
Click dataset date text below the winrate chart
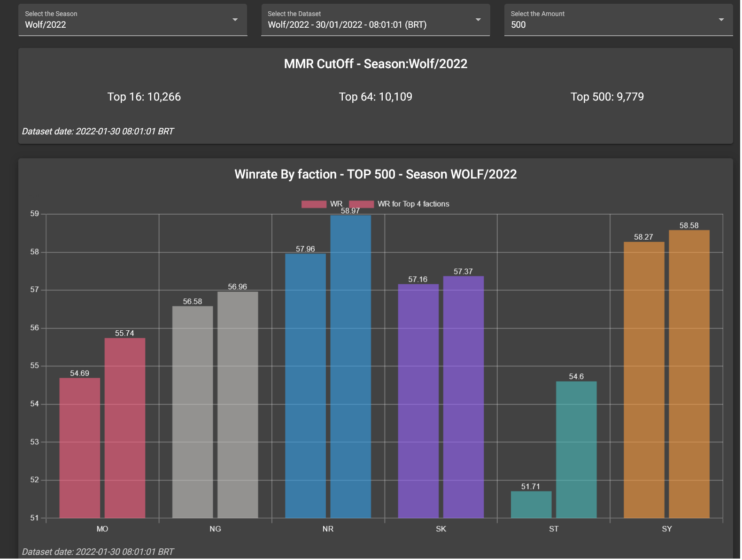pyautogui.click(x=98, y=552)
